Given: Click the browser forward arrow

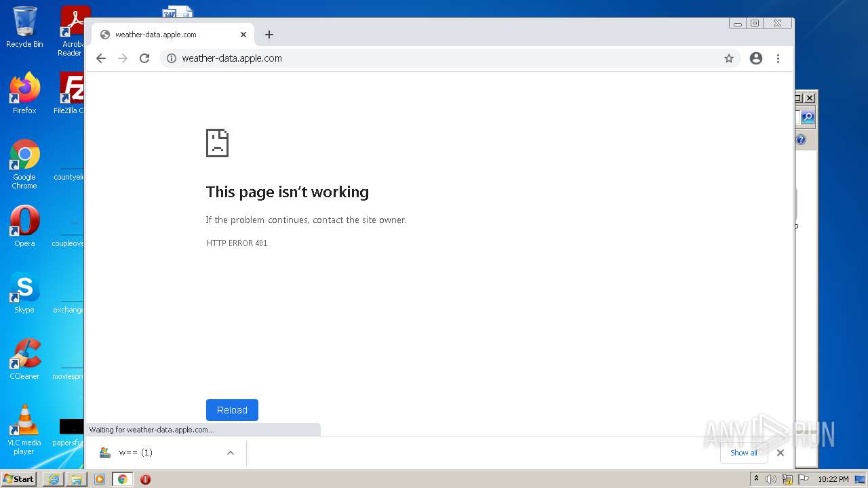Looking at the screenshot, I should pos(123,58).
